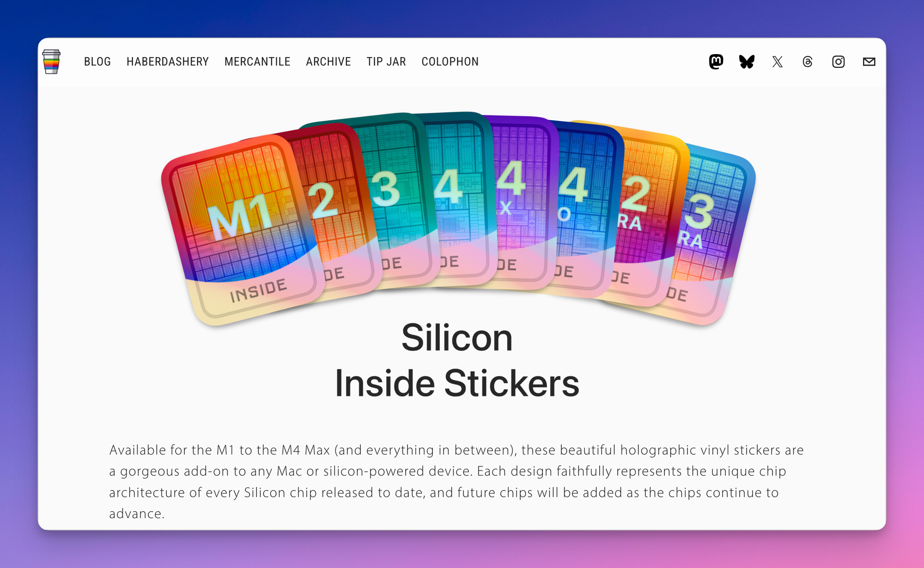Click the Silicon Inside Stickers heading
This screenshot has width=924, height=568.
[x=457, y=360]
